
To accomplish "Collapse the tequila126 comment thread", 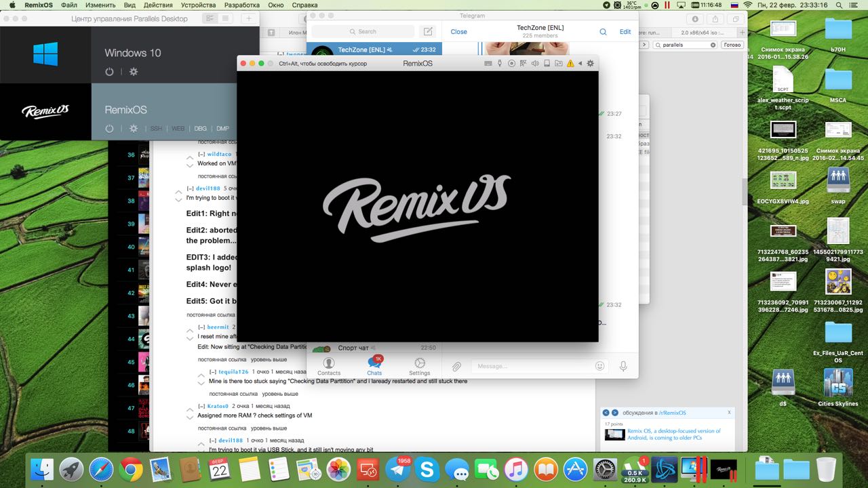I will pyautogui.click(x=212, y=372).
